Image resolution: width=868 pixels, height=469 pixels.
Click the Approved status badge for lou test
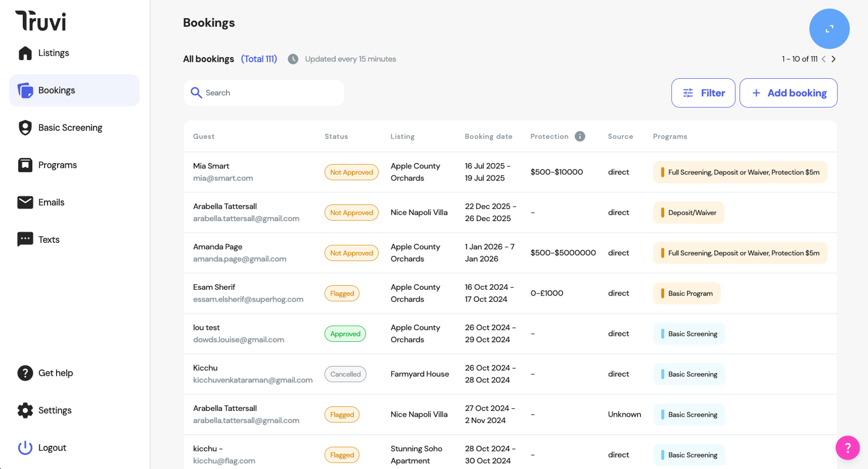coord(345,334)
